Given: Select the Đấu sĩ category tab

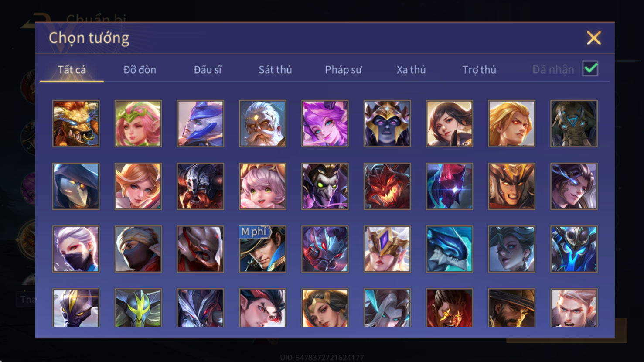Looking at the screenshot, I should tap(208, 70).
